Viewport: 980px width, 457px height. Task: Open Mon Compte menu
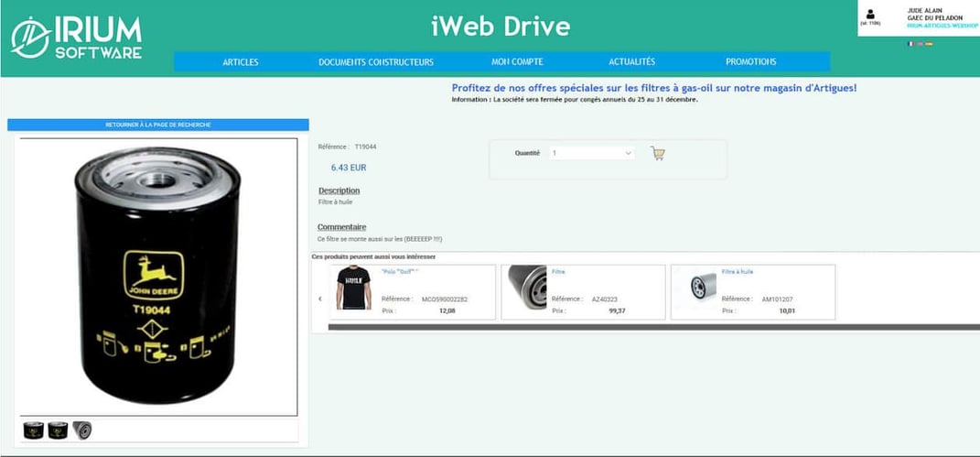point(517,62)
